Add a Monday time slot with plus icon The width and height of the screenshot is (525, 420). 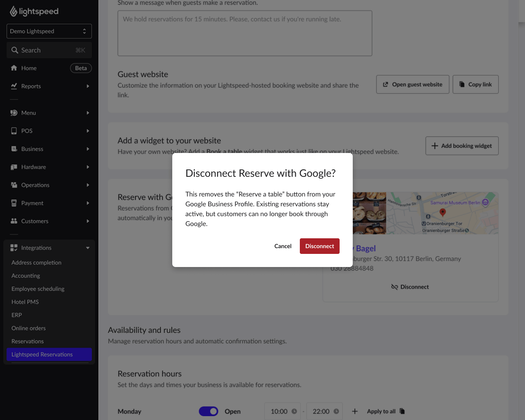(355, 411)
